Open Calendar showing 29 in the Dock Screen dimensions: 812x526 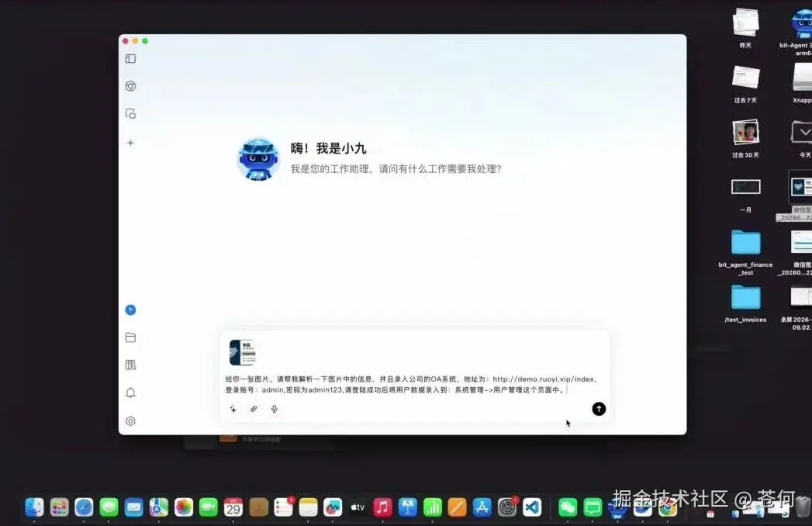(x=233, y=506)
